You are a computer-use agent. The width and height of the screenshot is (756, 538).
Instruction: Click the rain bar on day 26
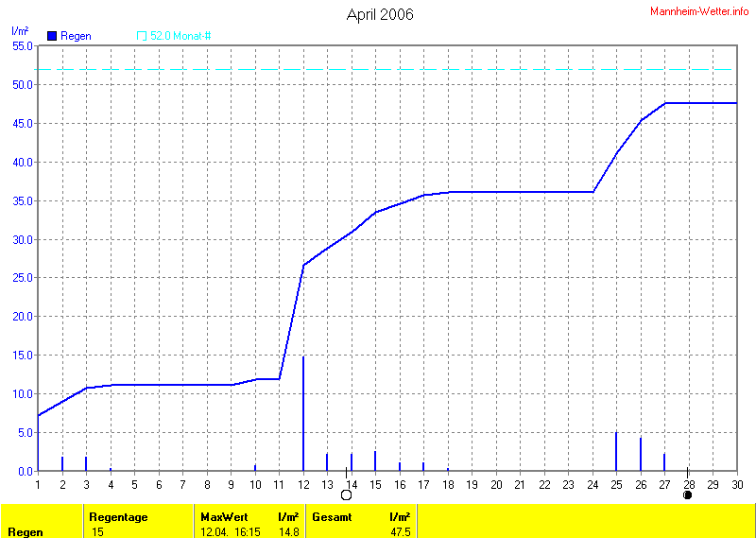(x=641, y=454)
